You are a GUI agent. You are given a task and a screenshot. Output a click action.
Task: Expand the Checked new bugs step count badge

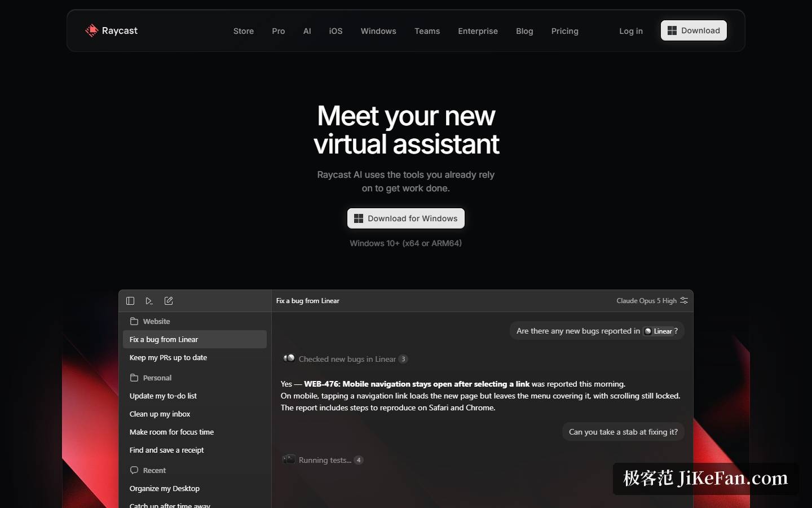point(403,359)
